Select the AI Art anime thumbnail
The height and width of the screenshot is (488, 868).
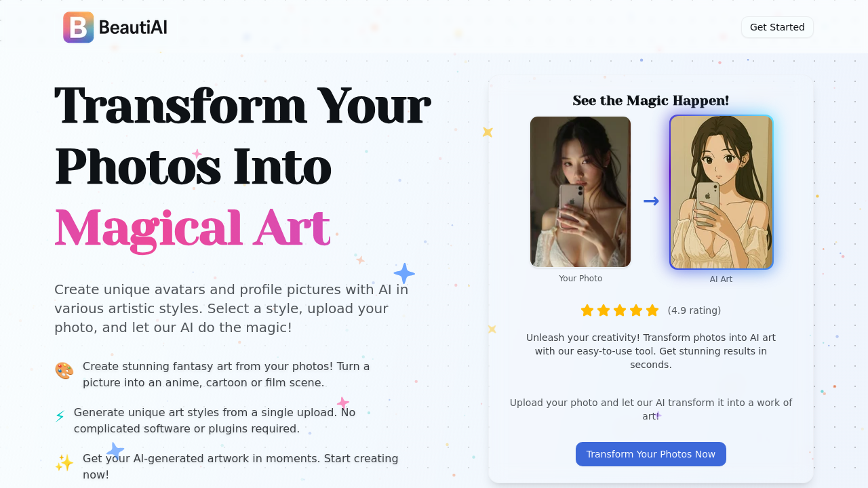[x=722, y=192]
